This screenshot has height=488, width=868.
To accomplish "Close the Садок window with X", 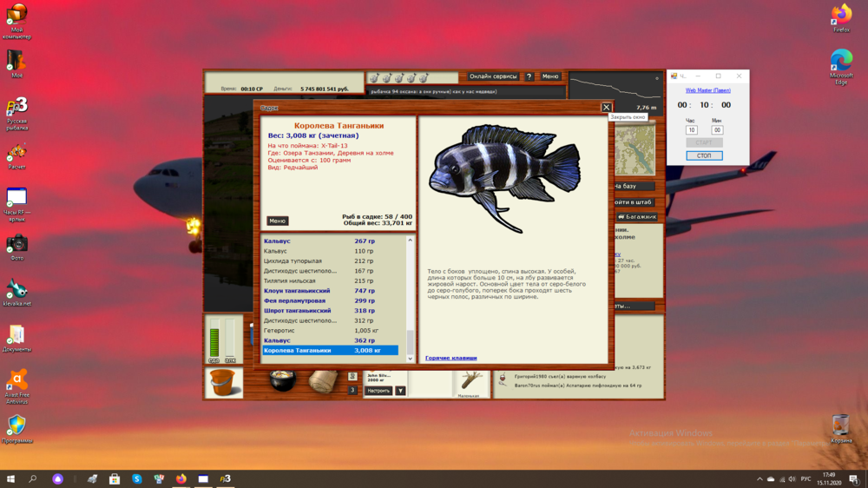I will point(606,108).
